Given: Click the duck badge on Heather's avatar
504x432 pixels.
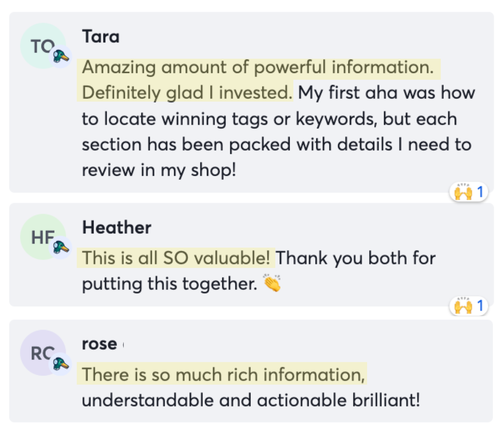Looking at the screenshot, I should click(61, 248).
